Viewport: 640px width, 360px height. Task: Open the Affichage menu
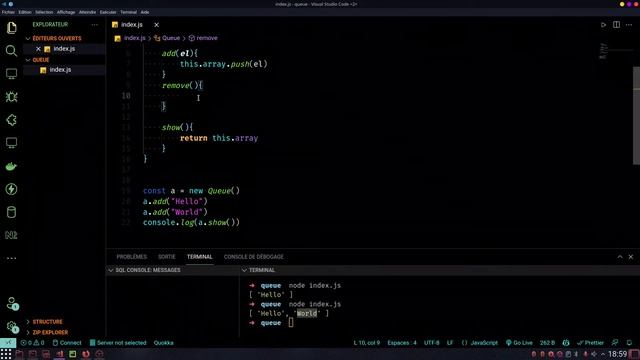66,12
